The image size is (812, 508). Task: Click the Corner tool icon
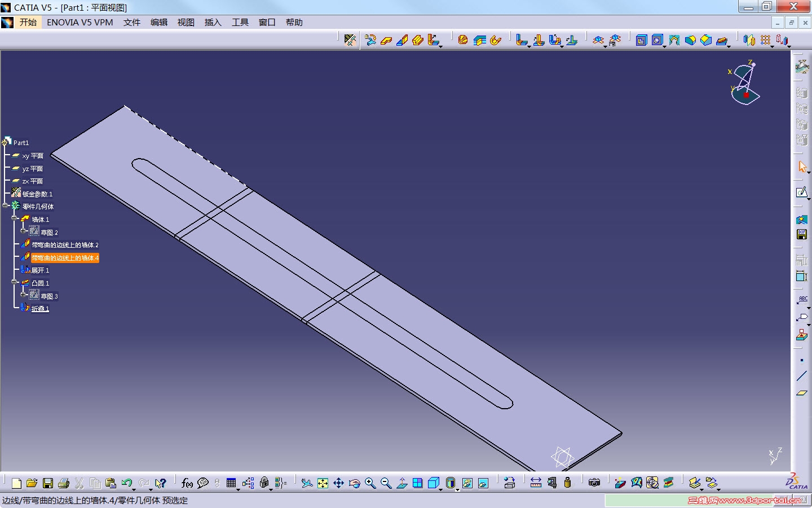(x=690, y=40)
